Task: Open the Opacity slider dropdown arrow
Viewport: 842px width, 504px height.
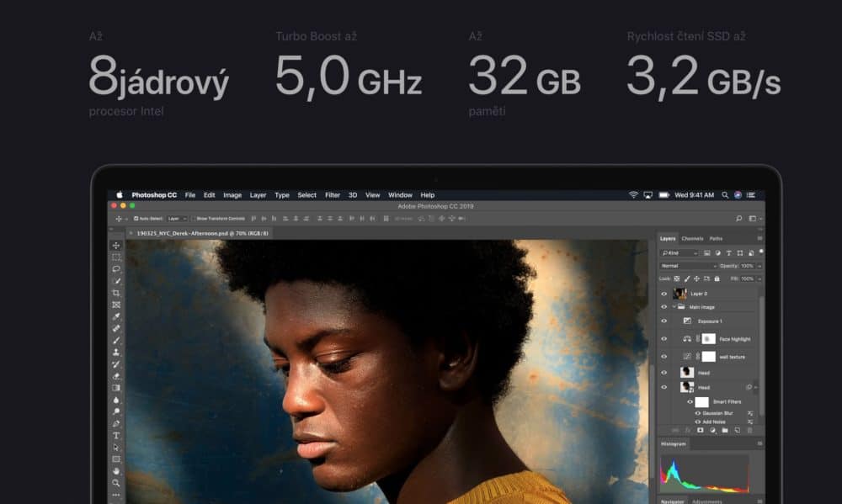Action: pos(759,266)
